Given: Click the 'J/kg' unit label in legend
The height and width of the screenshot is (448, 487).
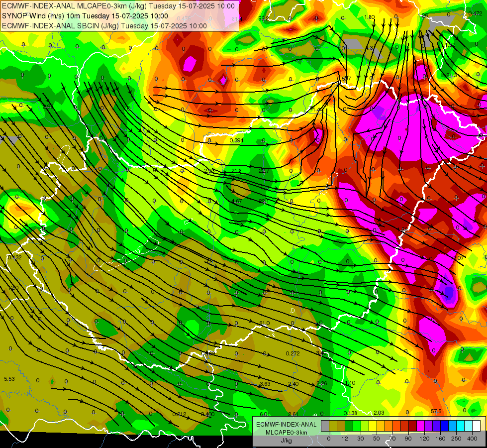Looking at the screenshot, I should coord(286,441).
